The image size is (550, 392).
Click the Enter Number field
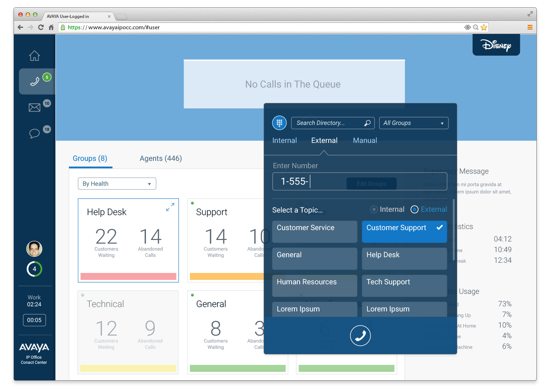360,181
